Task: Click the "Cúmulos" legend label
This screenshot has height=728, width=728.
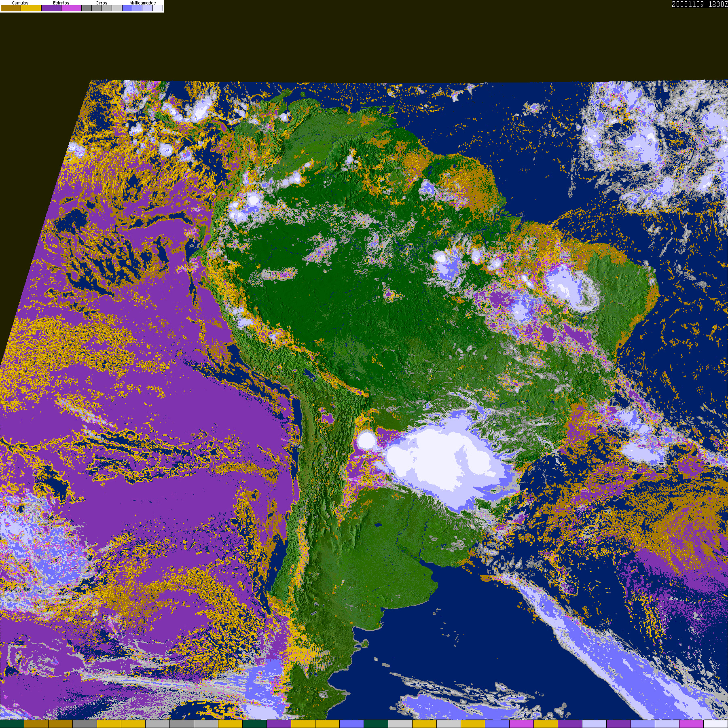Action: pyautogui.click(x=20, y=3)
